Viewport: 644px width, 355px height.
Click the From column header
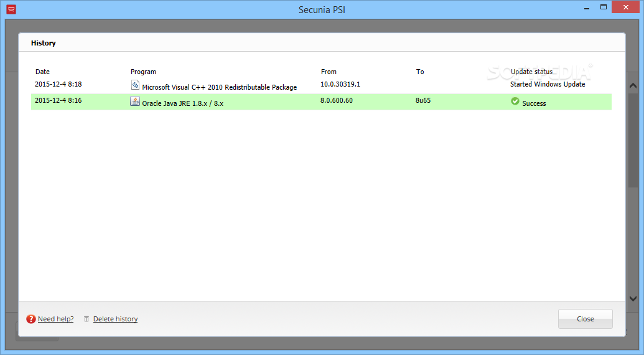click(x=329, y=72)
